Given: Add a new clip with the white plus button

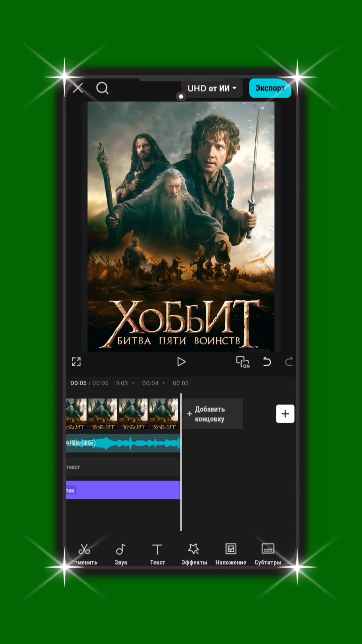Looking at the screenshot, I should tap(285, 414).
